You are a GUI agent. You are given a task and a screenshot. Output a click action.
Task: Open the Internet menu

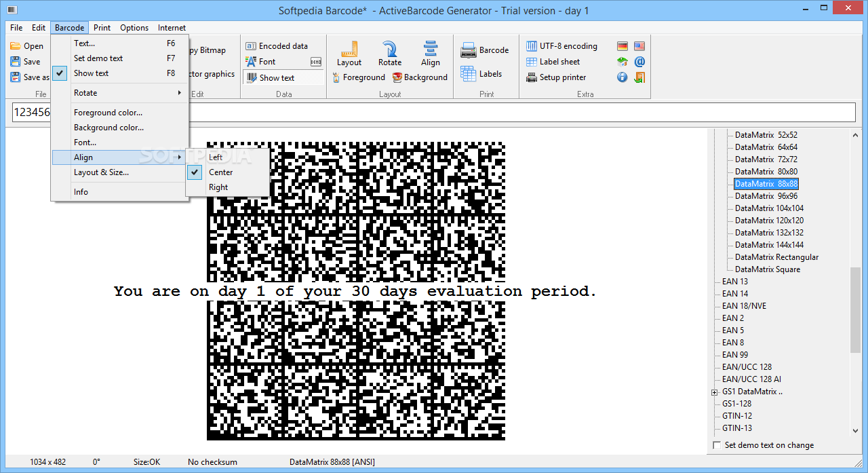click(x=172, y=28)
